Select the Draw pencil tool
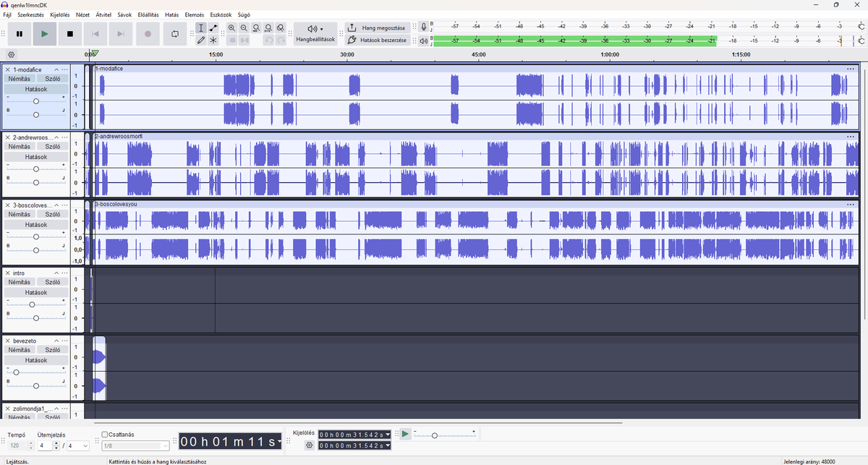Image resolution: width=868 pixels, height=465 pixels. coord(201,40)
